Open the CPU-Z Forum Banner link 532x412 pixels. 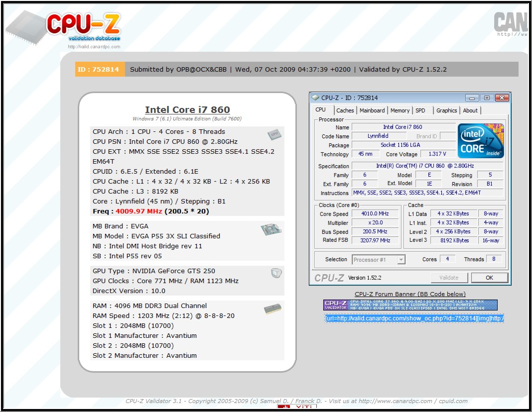(x=410, y=294)
